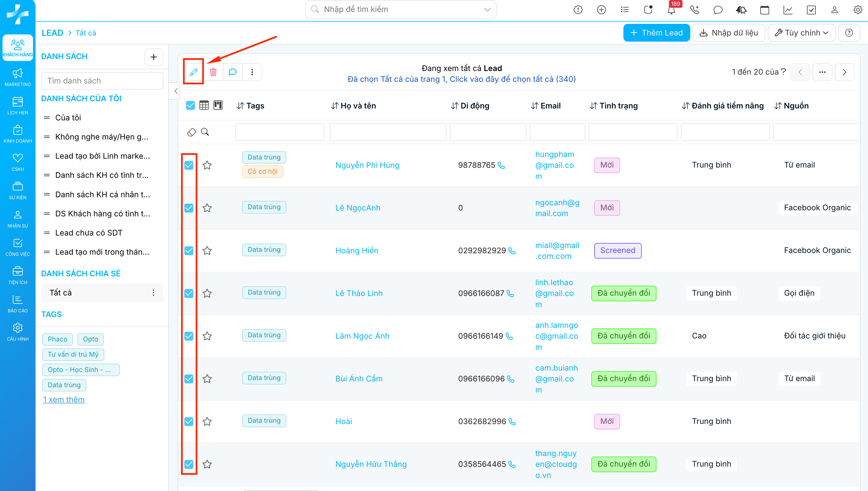868x491 pixels.
Task: Star the Nguyễn Phi Hùng lead
Action: point(207,165)
